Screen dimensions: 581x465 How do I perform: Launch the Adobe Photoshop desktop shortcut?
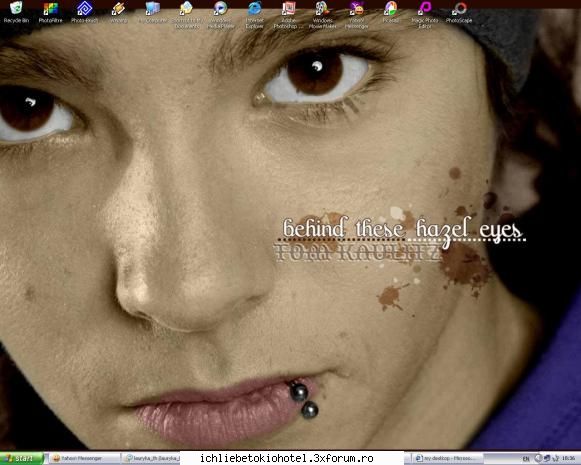pyautogui.click(x=289, y=15)
